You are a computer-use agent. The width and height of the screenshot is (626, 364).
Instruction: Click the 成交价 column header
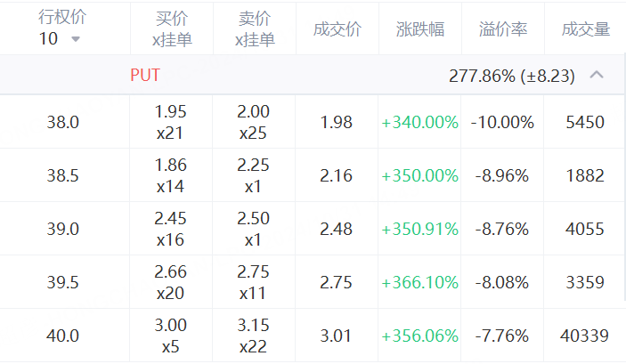tap(337, 29)
